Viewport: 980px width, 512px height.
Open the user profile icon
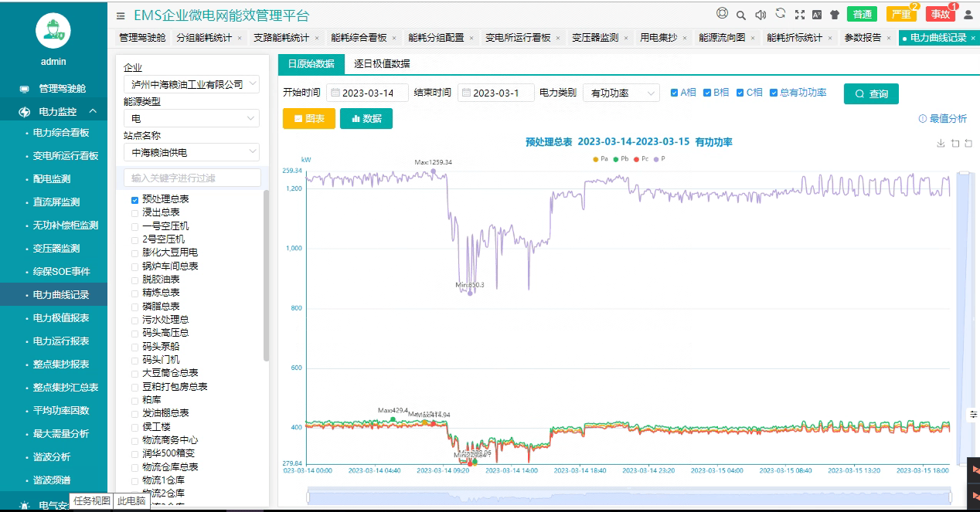968,14
